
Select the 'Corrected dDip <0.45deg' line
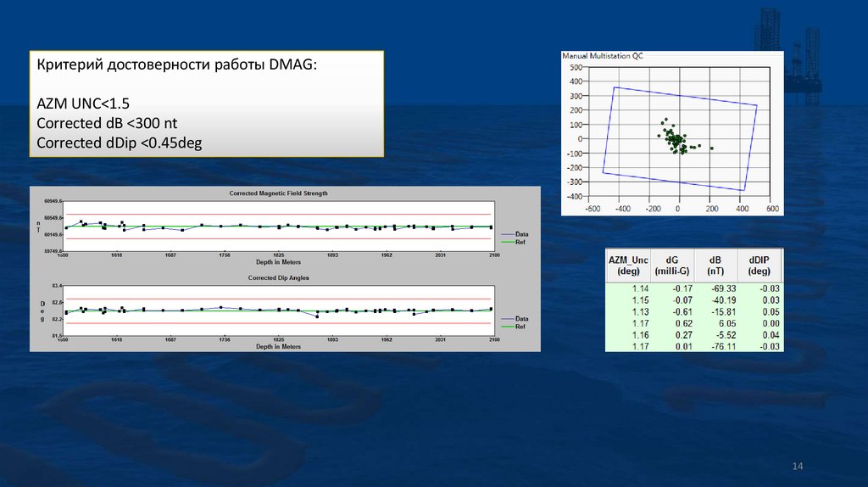click(119, 143)
